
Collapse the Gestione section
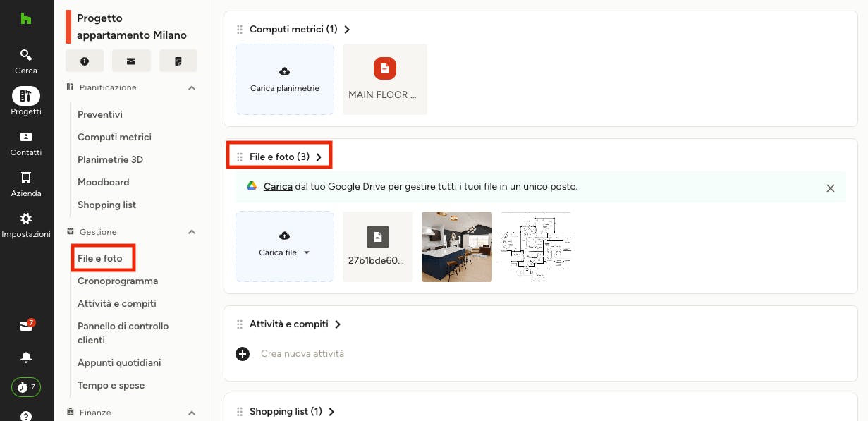click(191, 232)
